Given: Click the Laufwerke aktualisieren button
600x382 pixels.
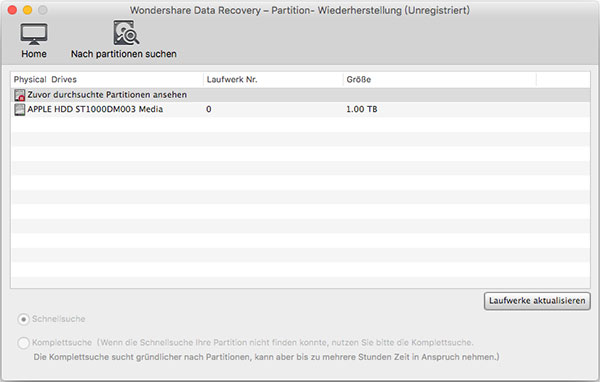Looking at the screenshot, I should [537, 301].
